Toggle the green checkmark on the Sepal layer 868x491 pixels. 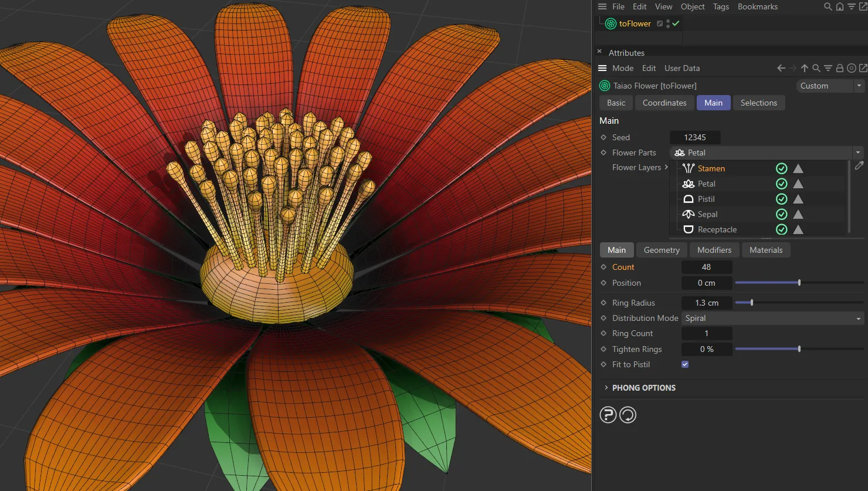(781, 214)
